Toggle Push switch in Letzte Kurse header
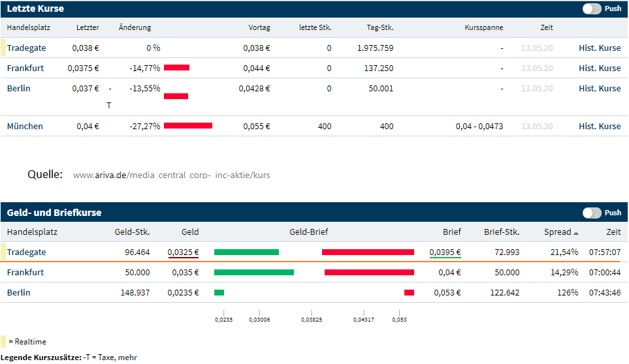Screen dimensions: 629x364 (592, 9)
